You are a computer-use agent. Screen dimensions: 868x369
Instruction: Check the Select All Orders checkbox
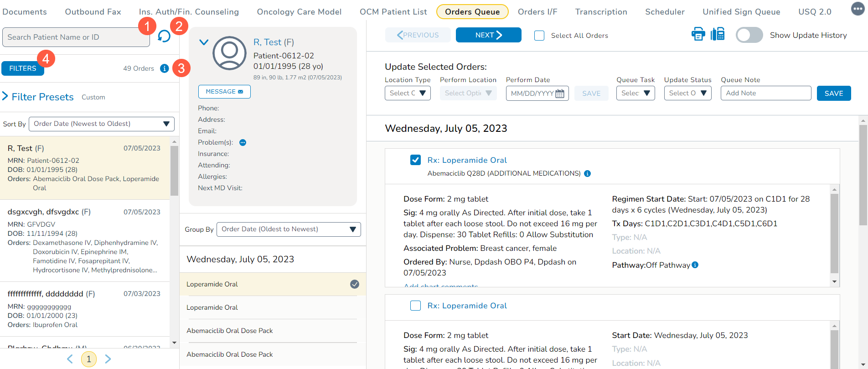(x=539, y=36)
